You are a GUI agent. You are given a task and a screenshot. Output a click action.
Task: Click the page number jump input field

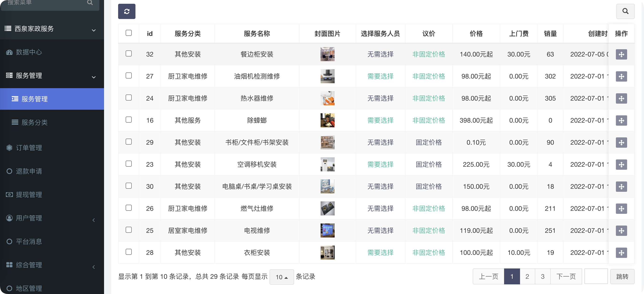pyautogui.click(x=596, y=276)
